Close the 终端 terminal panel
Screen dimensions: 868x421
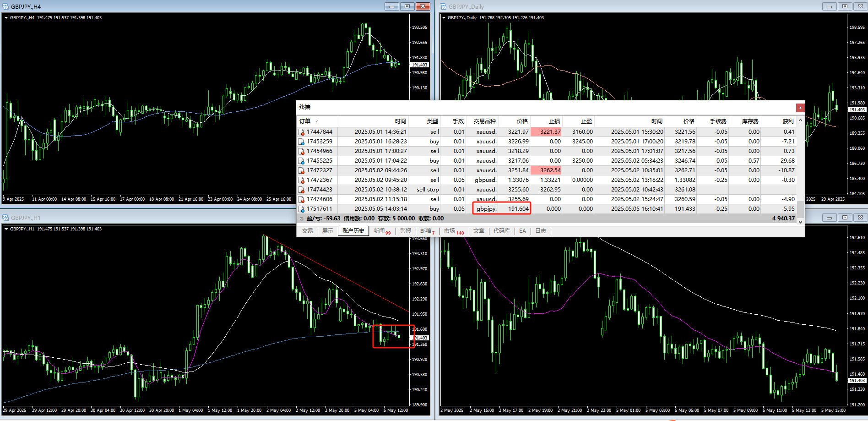click(800, 108)
